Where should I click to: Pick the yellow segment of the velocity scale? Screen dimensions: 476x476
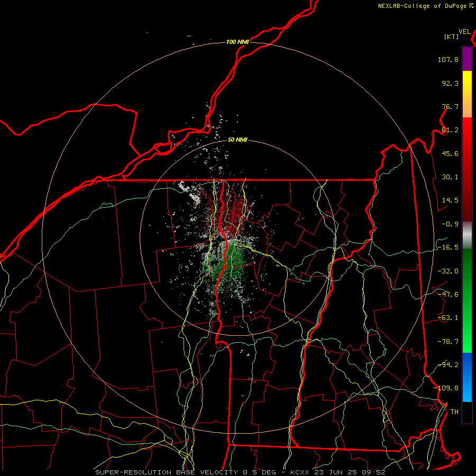(467, 83)
